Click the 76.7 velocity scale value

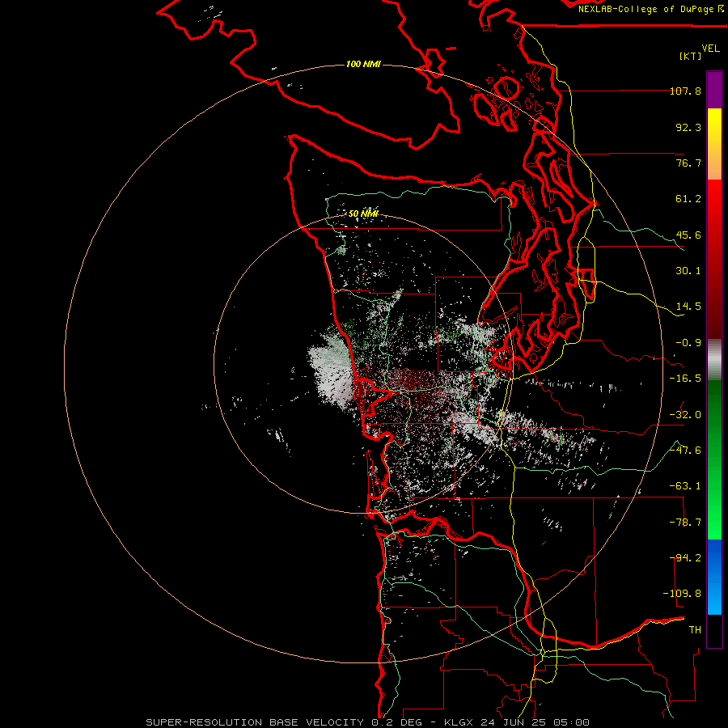click(688, 163)
